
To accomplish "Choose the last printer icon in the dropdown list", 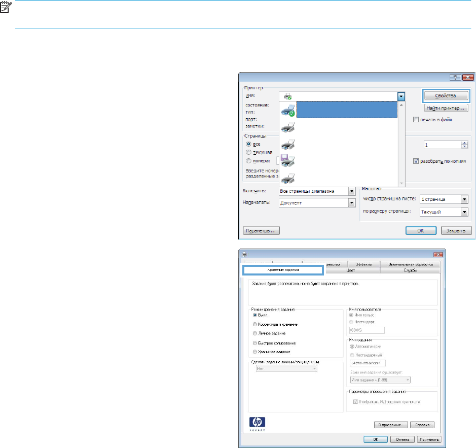I will (288, 179).
